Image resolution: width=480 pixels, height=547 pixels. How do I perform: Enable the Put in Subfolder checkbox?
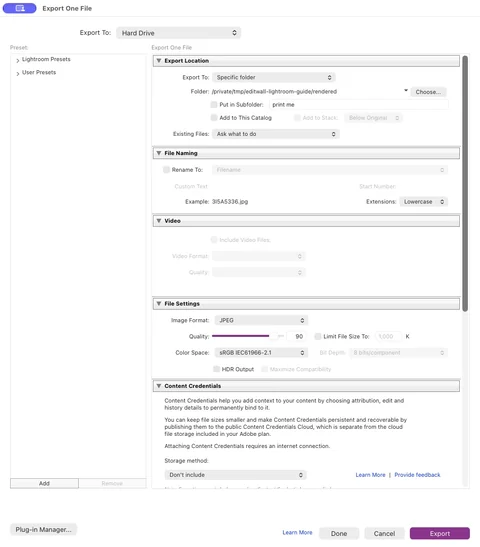(214, 104)
